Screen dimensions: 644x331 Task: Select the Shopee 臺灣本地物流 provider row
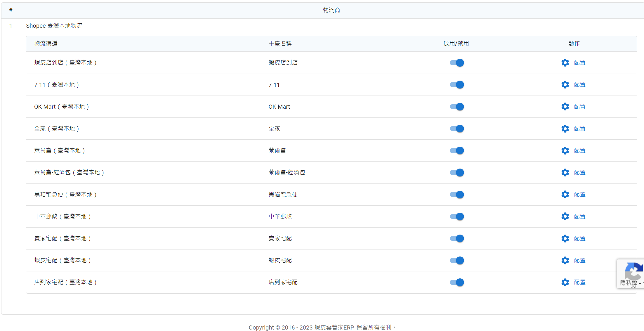(54, 26)
